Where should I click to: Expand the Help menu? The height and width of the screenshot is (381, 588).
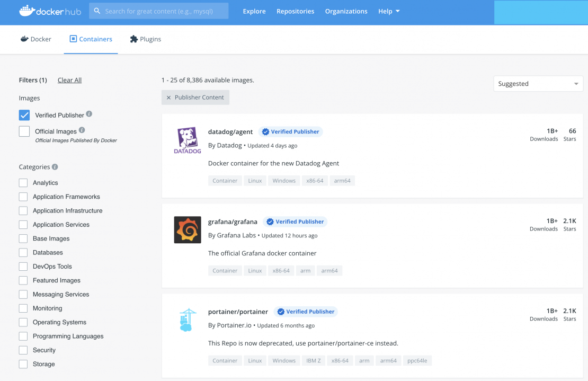389,11
